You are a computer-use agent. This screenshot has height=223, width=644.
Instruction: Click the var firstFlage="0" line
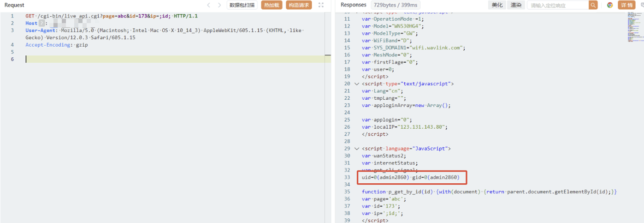(390, 62)
